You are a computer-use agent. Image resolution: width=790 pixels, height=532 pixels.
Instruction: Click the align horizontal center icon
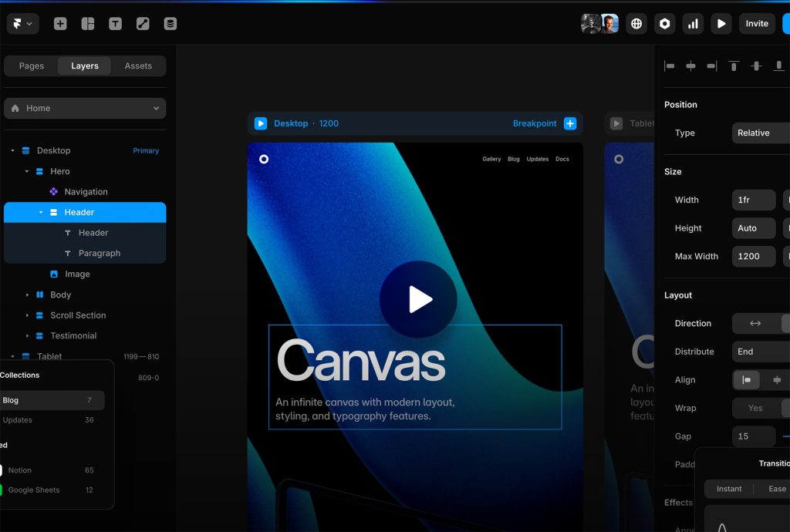click(x=690, y=66)
